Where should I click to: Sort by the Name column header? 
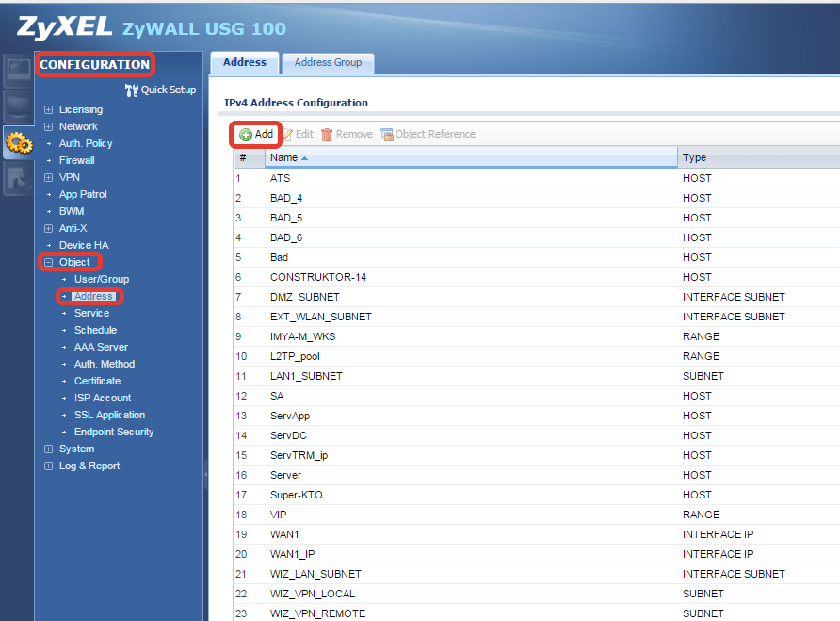[x=472, y=157]
